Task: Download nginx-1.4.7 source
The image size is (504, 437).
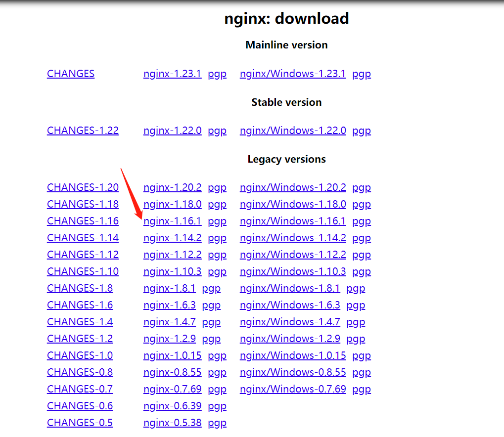Action: pyautogui.click(x=169, y=321)
